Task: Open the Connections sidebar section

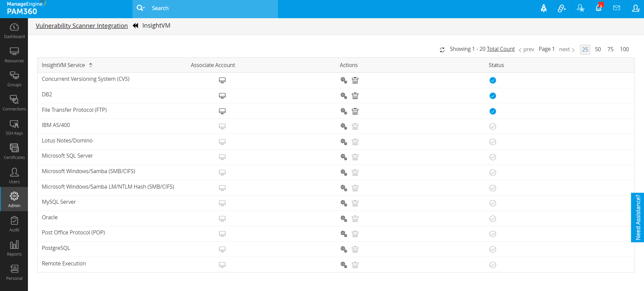Action: (x=14, y=103)
